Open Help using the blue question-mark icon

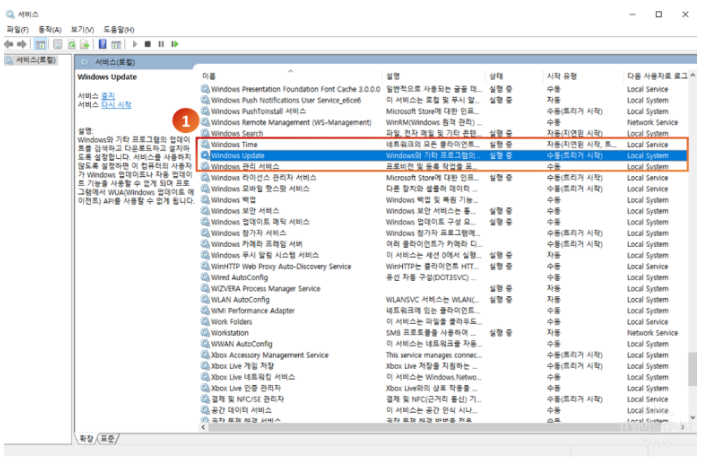[103, 44]
